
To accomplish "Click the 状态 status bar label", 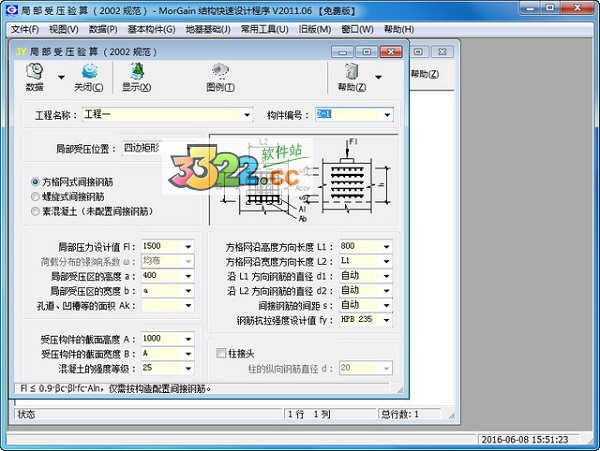I will pyautogui.click(x=26, y=414).
